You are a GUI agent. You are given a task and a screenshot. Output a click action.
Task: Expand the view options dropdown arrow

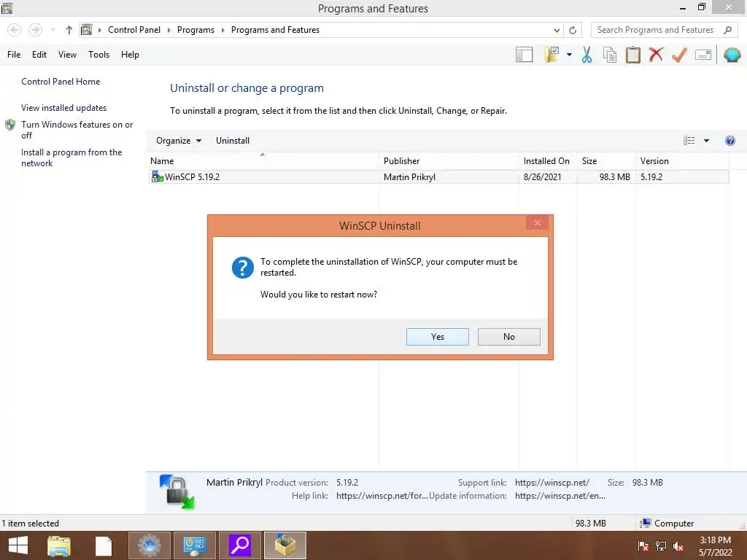pos(706,141)
